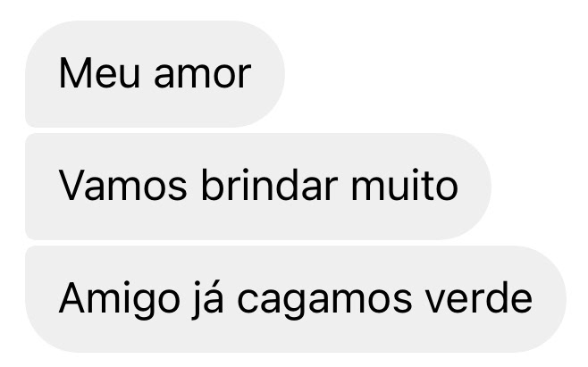Click the word "Amigo" in third message
This screenshot has height=367, width=588.
[x=119, y=300]
